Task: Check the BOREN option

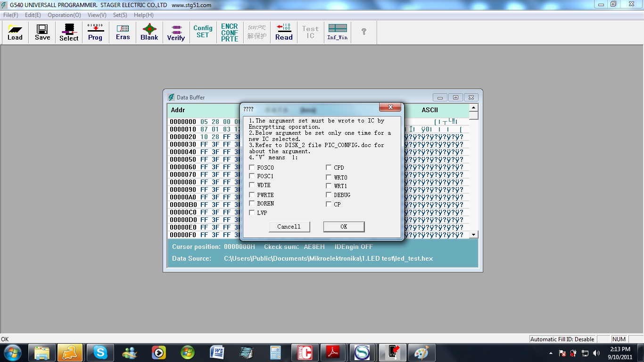Action: 252,203
